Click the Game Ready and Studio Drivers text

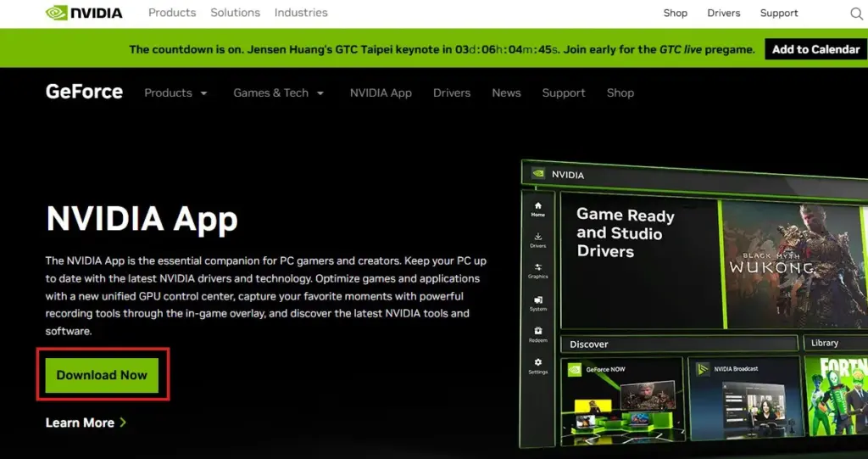(626, 232)
